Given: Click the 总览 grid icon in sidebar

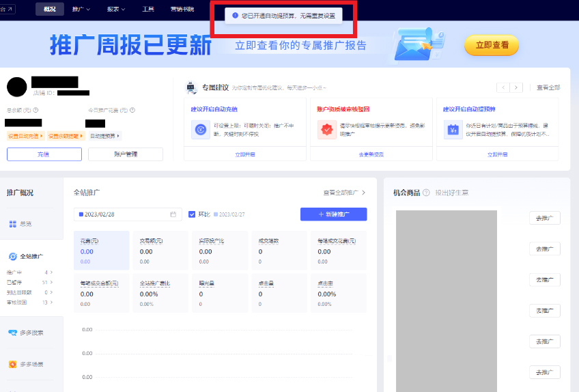Looking at the screenshot, I should pyautogui.click(x=12, y=224).
